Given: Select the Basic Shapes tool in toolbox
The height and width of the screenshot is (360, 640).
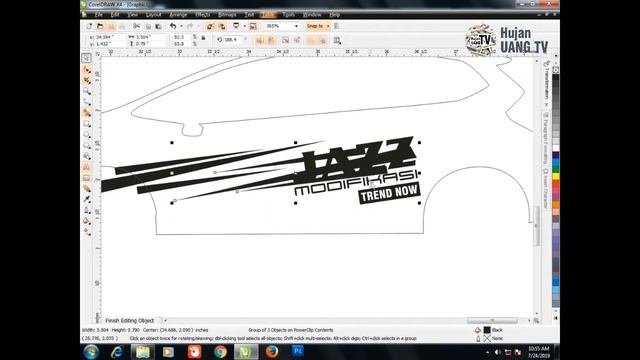Looking at the screenshot, I should pyautogui.click(x=87, y=156).
